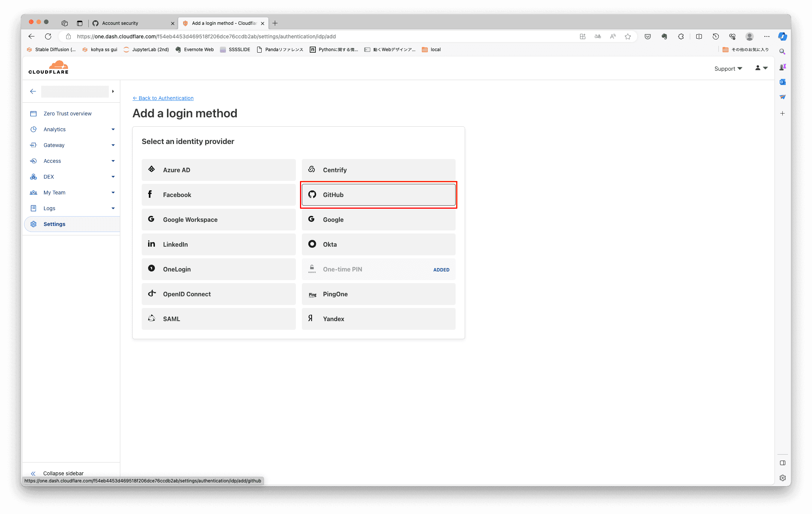This screenshot has width=812, height=514.
Task: Switch to the Account security tab
Action: [x=120, y=23]
